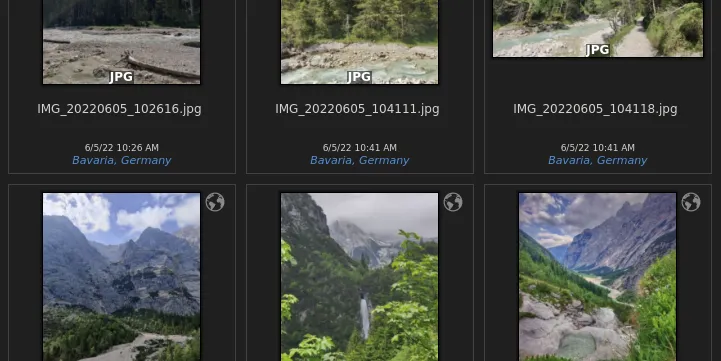
Task: Click the 6/5/22 10:41 AM date under IMG_20220605_104111.jpg
Action: [x=360, y=148]
